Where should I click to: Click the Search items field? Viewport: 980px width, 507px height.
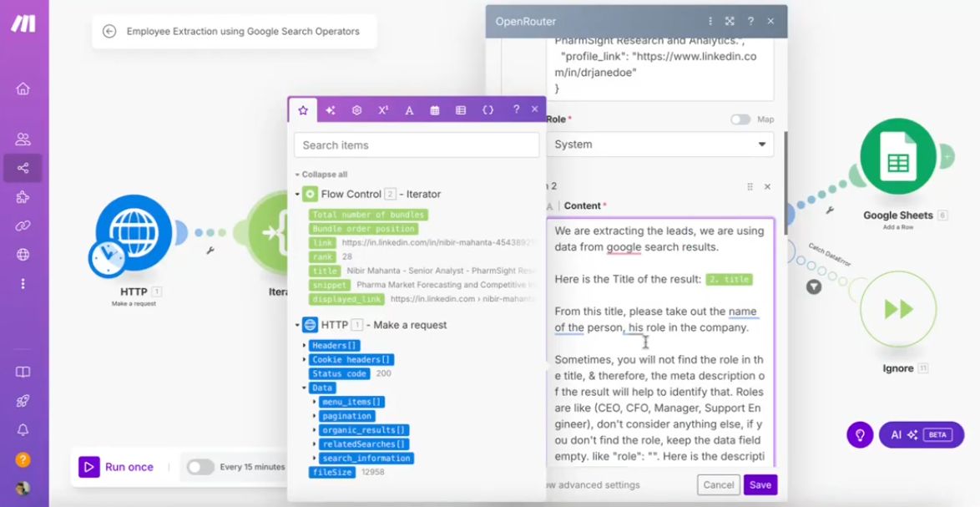[x=417, y=145]
